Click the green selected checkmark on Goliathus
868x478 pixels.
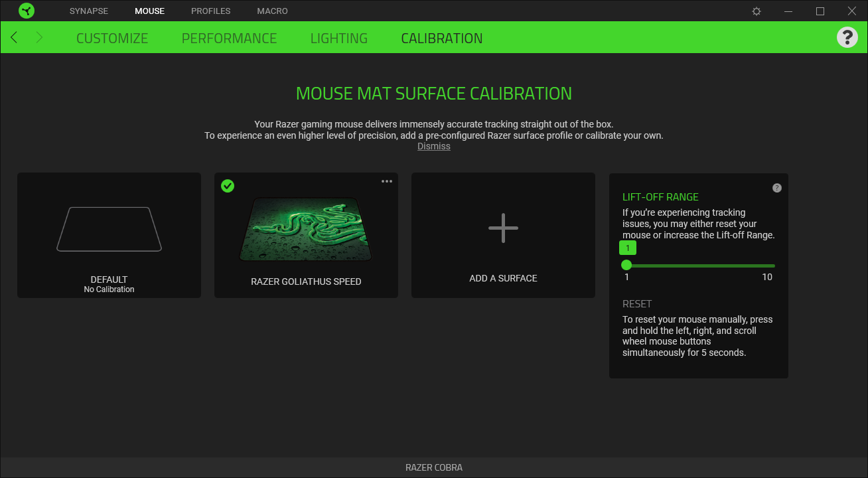point(228,186)
